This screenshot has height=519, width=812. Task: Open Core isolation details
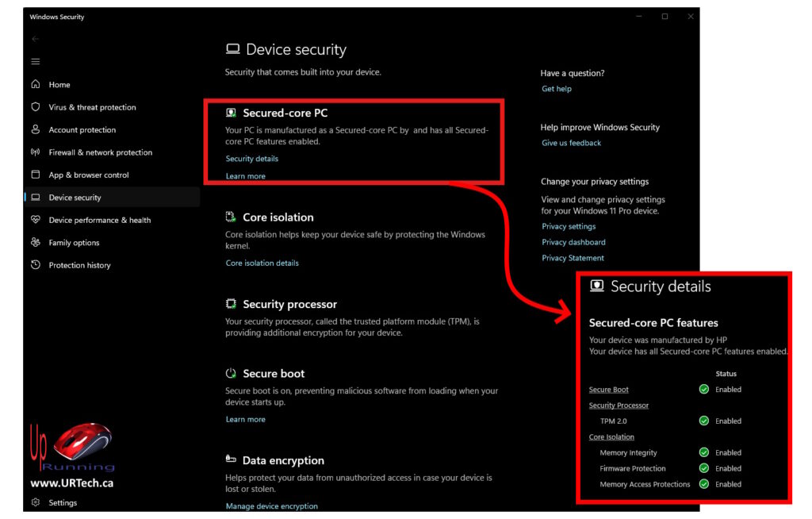click(262, 263)
